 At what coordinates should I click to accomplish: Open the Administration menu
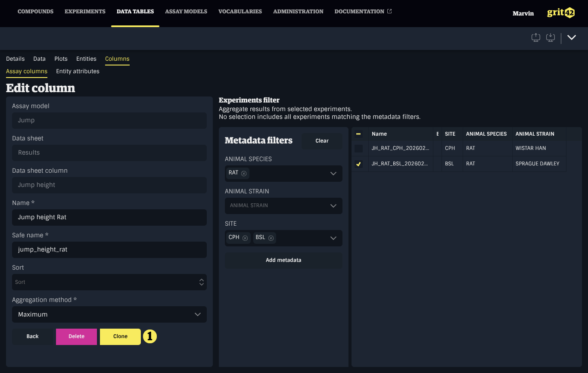(298, 12)
